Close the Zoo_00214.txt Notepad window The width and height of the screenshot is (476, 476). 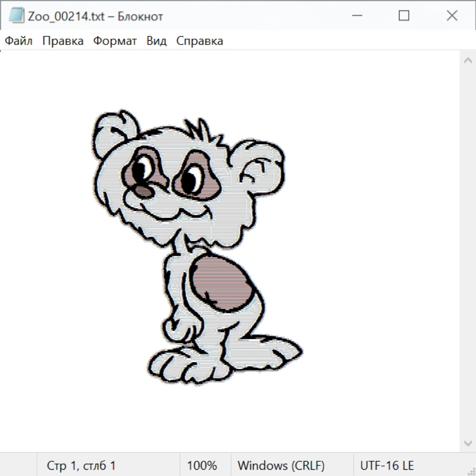click(452, 16)
